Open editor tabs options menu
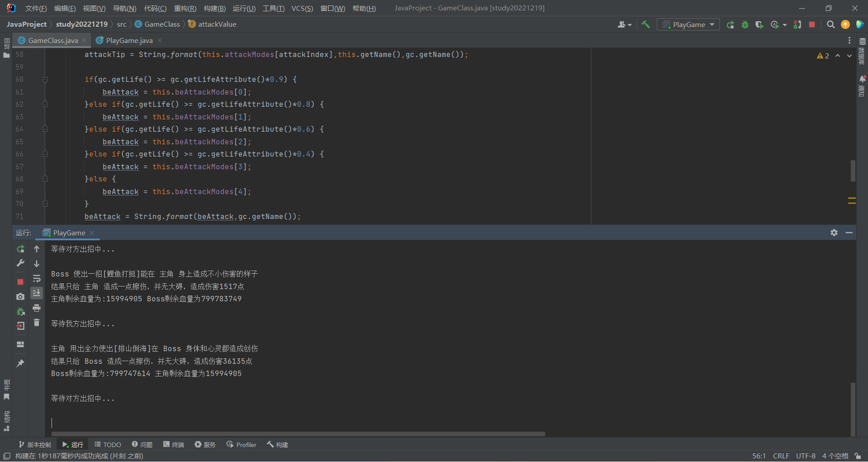868x462 pixels. 849,40
